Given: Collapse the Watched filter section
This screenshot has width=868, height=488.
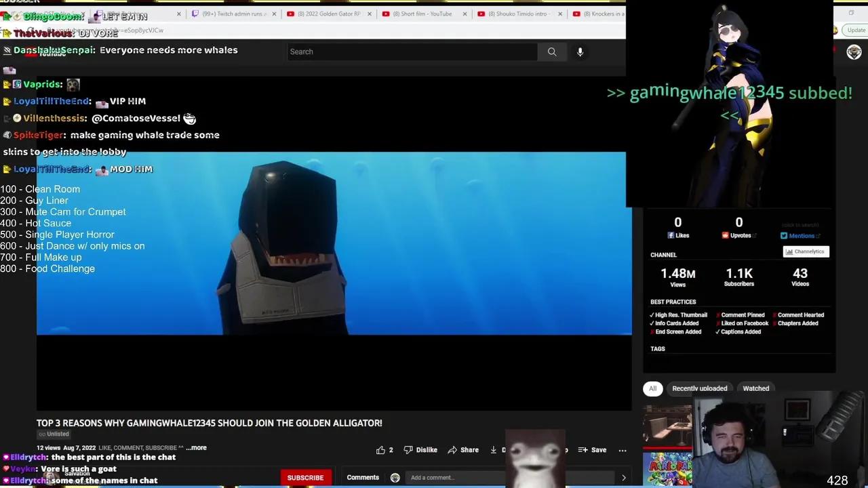Looking at the screenshot, I should pos(755,388).
